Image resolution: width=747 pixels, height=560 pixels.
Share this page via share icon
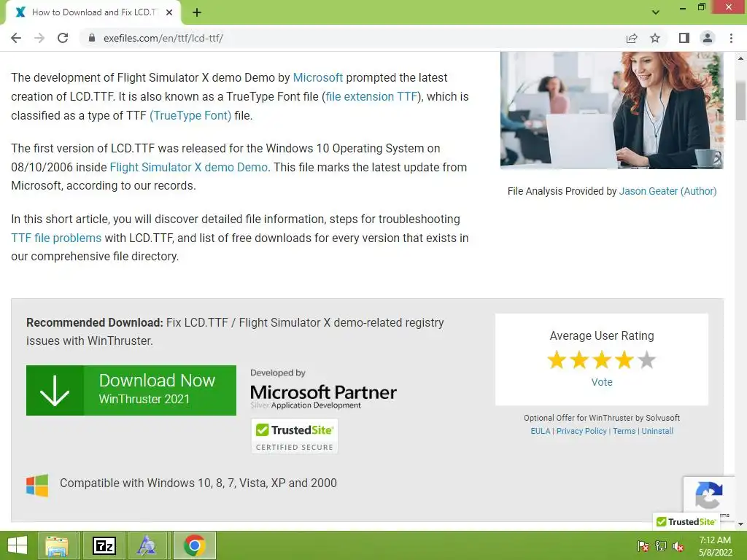click(632, 38)
